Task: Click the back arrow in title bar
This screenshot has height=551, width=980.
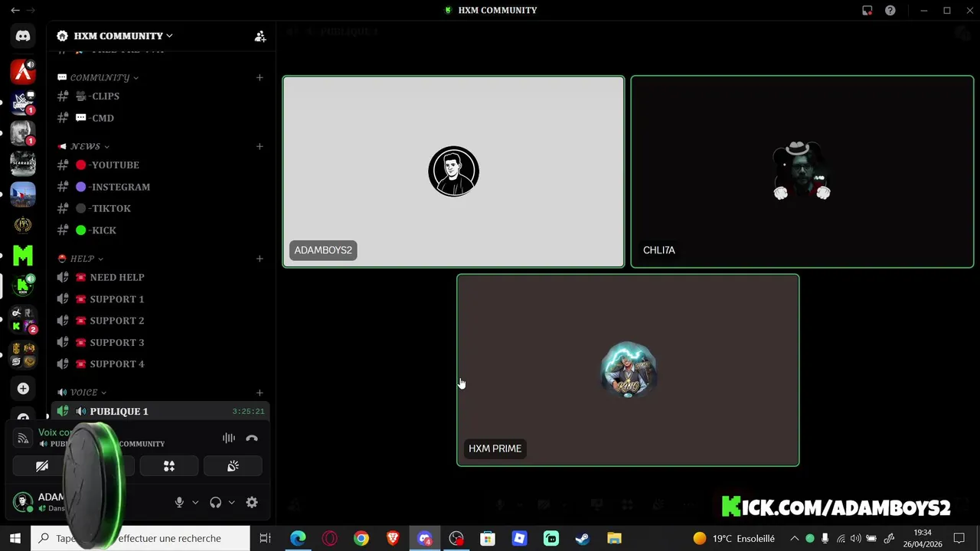Action: [15, 11]
